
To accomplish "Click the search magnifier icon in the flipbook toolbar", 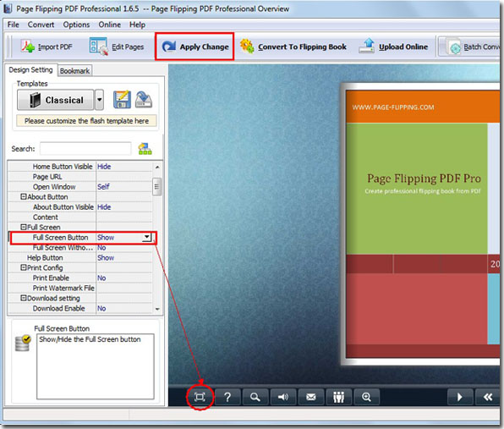I will point(255,397).
